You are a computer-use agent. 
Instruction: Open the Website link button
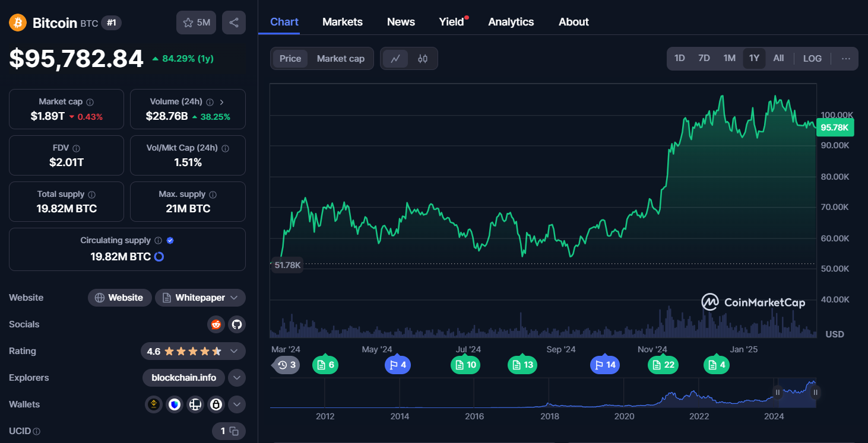point(120,298)
